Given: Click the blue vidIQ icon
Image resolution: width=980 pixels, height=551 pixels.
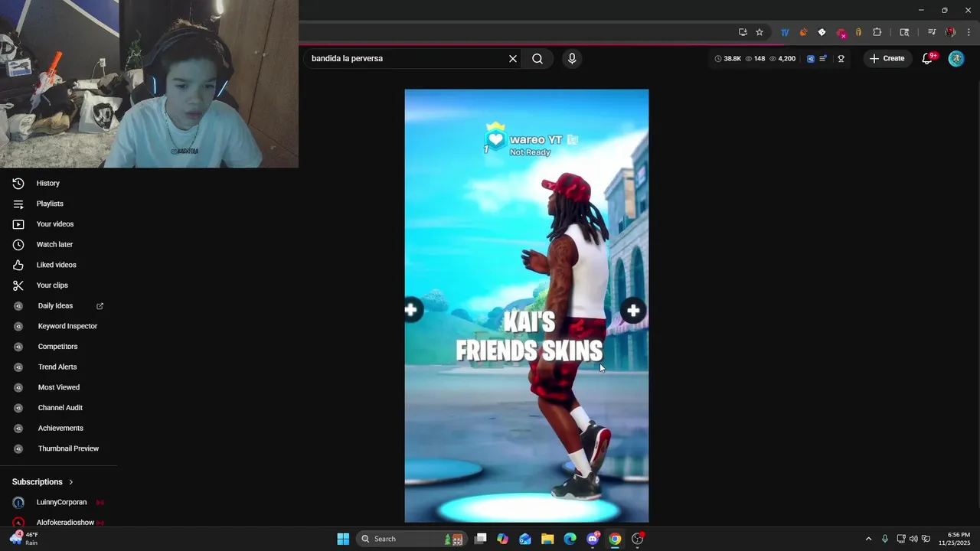Looking at the screenshot, I should 811,59.
